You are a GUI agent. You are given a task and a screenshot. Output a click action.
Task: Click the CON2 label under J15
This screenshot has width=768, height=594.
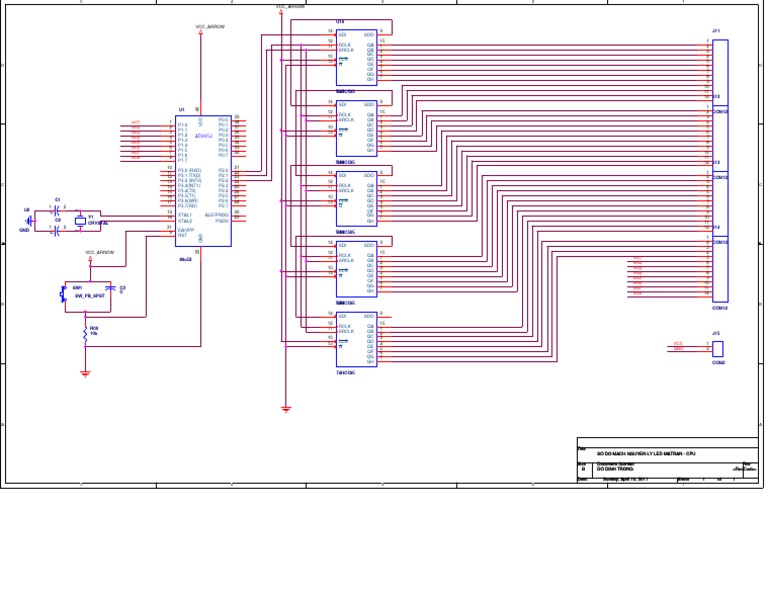click(719, 362)
